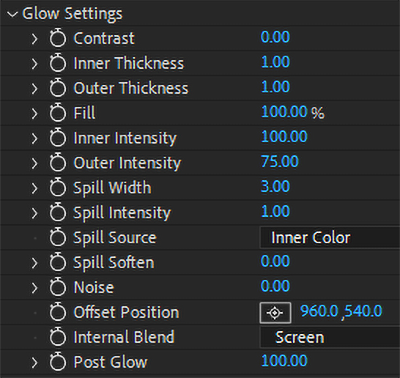
Task: Expand the Outer Intensity property arrow
Action: 35,163
